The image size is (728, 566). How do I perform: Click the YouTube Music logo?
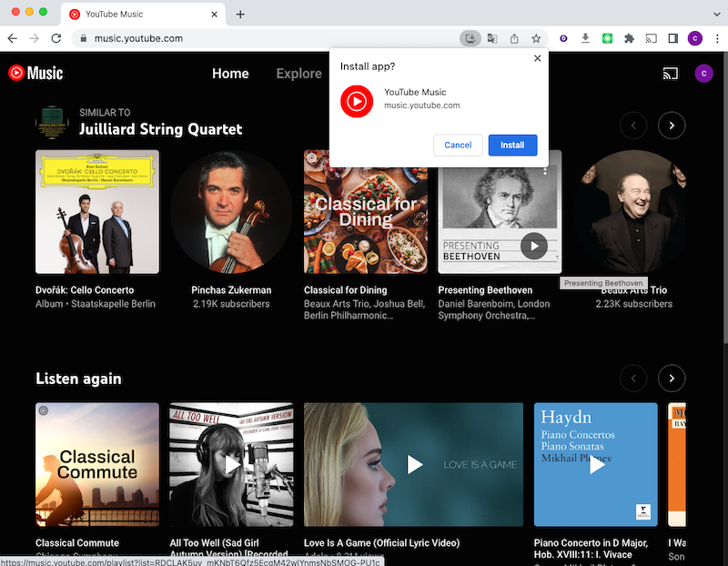pyautogui.click(x=35, y=73)
